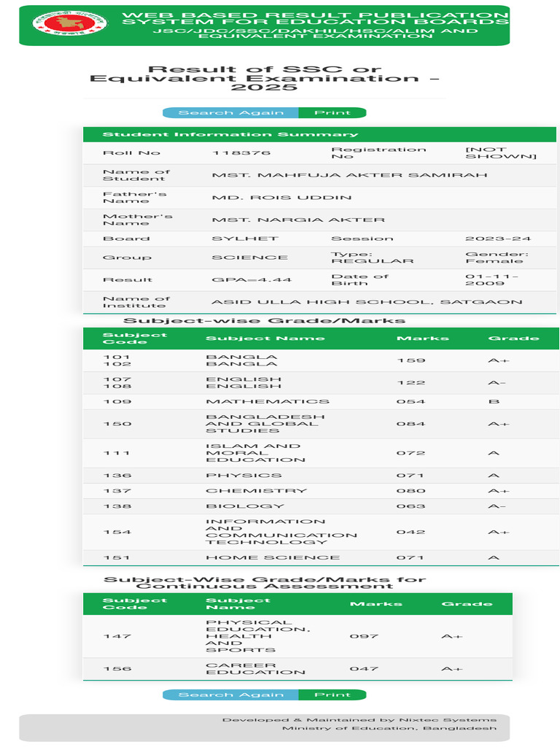Select the board value SYLHET
This screenshot has width=560, height=747.
tap(245, 239)
